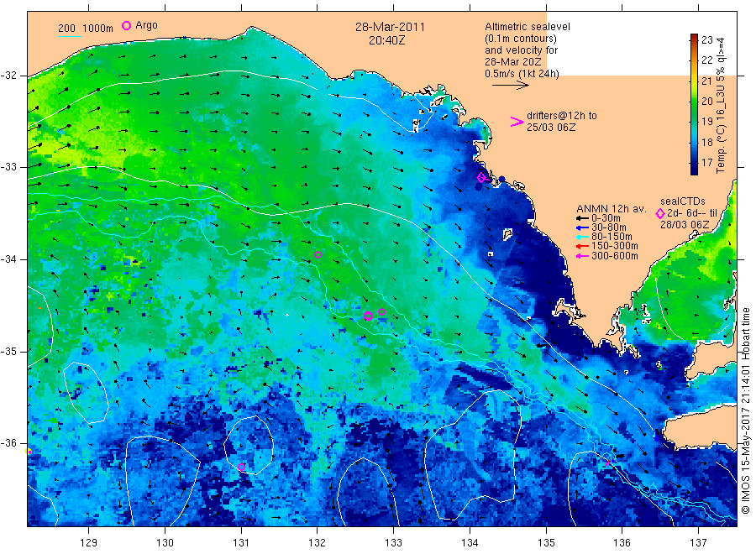Click the '200' isobath legend label
Viewport: 756px width, 554px height.
(x=66, y=29)
